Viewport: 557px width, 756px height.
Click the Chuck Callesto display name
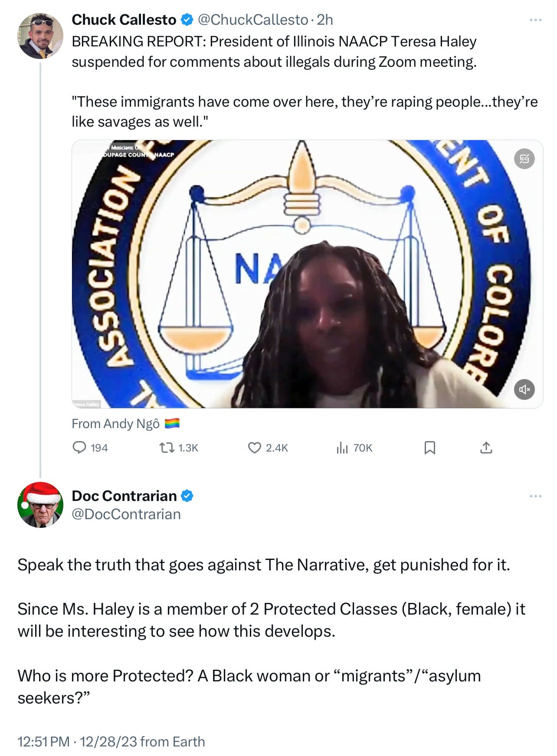click(x=124, y=20)
